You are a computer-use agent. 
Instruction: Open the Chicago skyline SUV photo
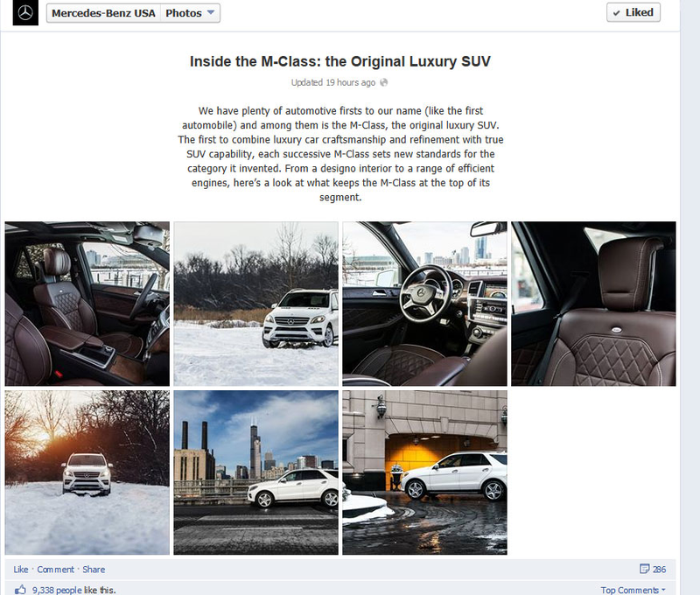click(x=255, y=472)
